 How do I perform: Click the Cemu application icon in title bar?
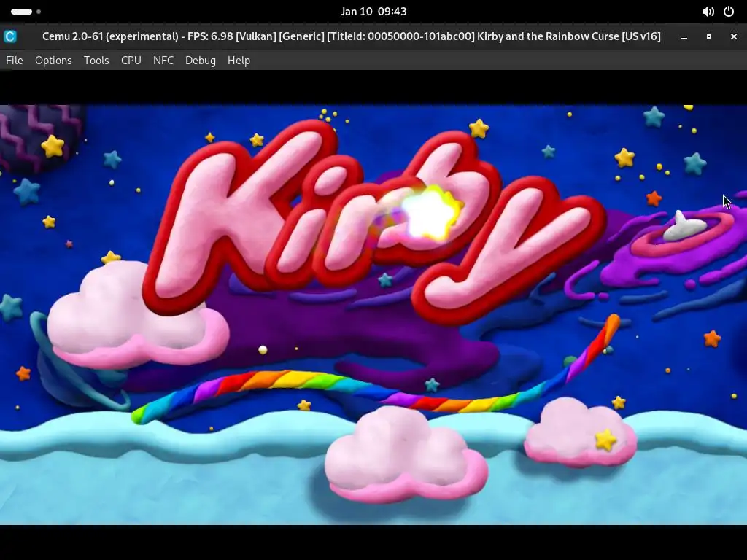click(x=10, y=36)
